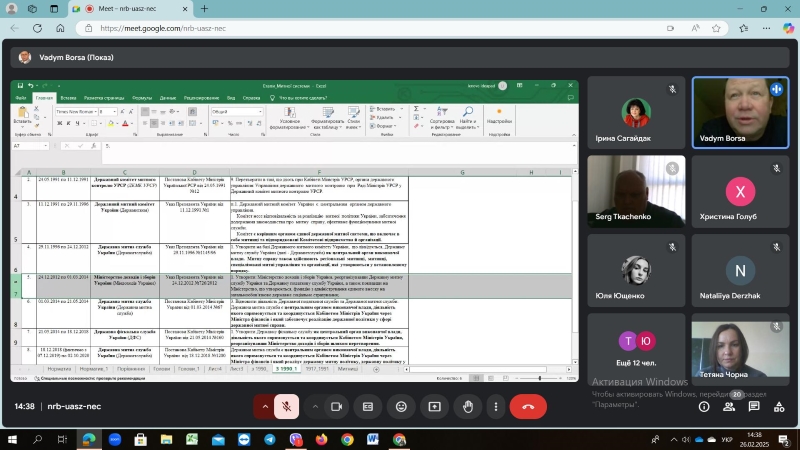Viewport: 800px width, 450px height.
Task: Open Сортировка и фильтр in shared Excel
Action: [x=442, y=117]
